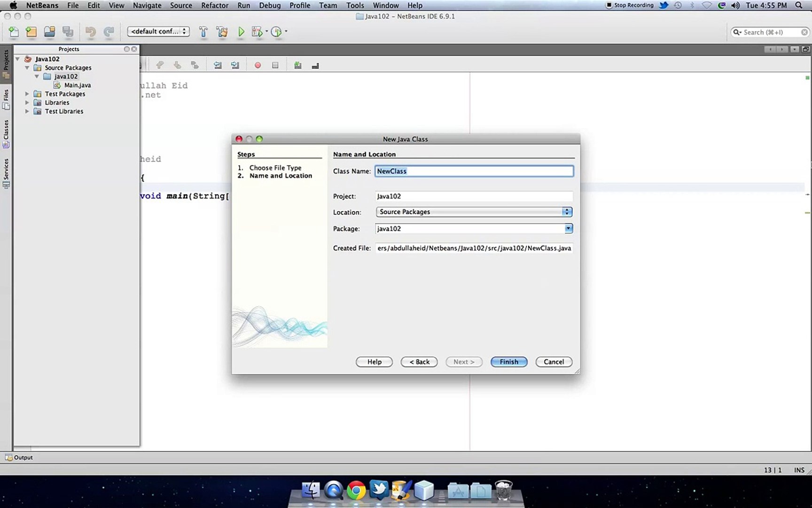Collapse the Source Packages node
This screenshot has width=812, height=508.
click(x=27, y=68)
